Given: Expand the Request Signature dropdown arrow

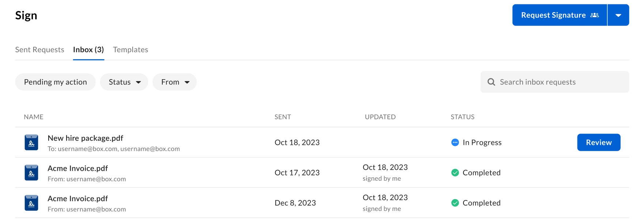Looking at the screenshot, I should click(x=618, y=15).
